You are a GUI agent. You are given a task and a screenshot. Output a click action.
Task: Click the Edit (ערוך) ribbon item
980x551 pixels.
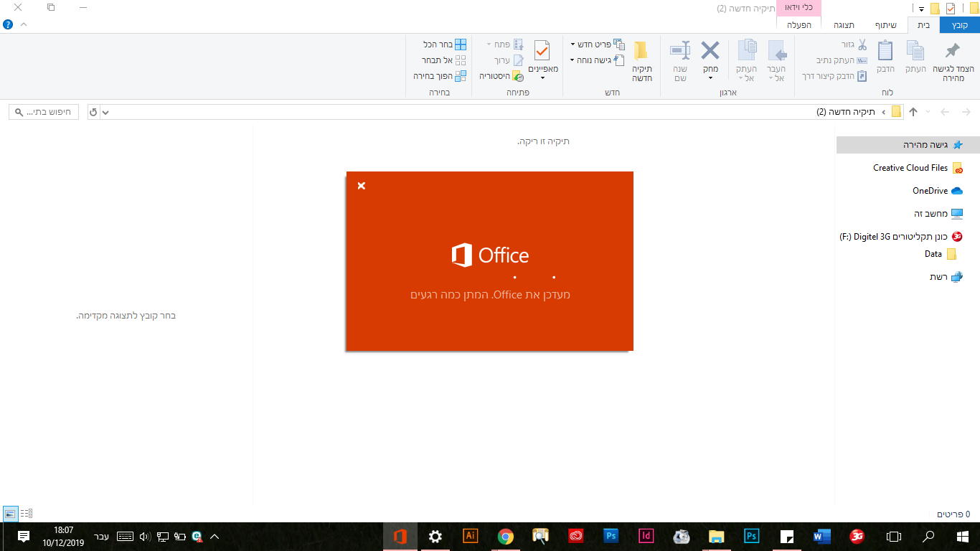click(x=509, y=60)
